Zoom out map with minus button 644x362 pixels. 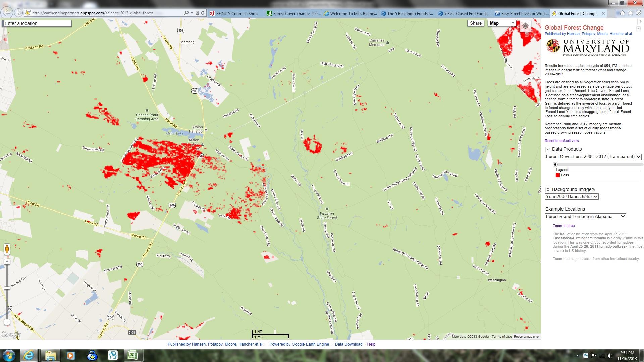click(x=7, y=322)
